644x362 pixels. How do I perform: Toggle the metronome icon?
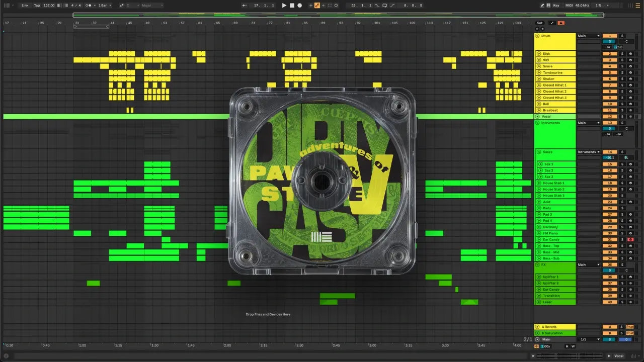[x=89, y=6]
